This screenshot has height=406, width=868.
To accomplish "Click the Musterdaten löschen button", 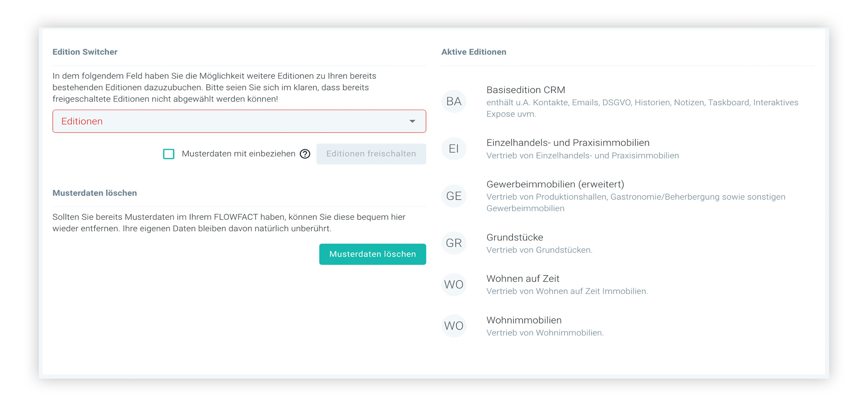I will (372, 254).
